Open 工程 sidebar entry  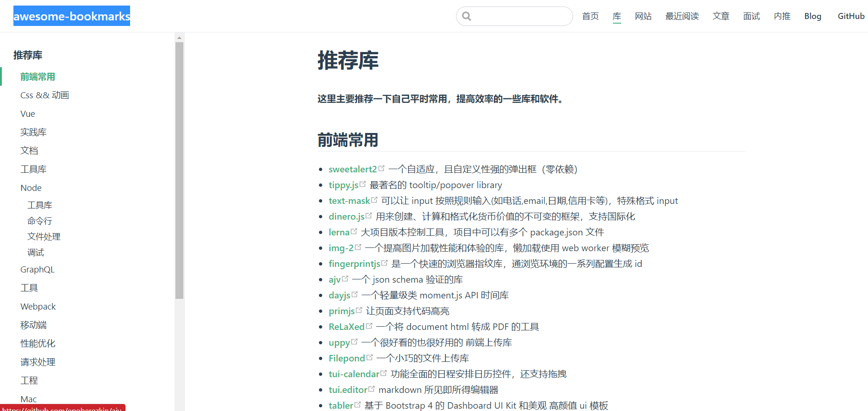(29, 380)
